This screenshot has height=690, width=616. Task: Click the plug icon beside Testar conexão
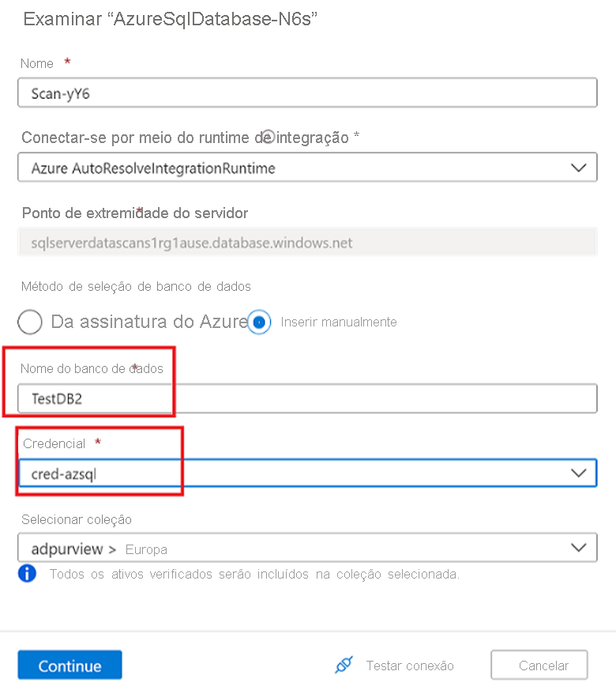(x=344, y=665)
